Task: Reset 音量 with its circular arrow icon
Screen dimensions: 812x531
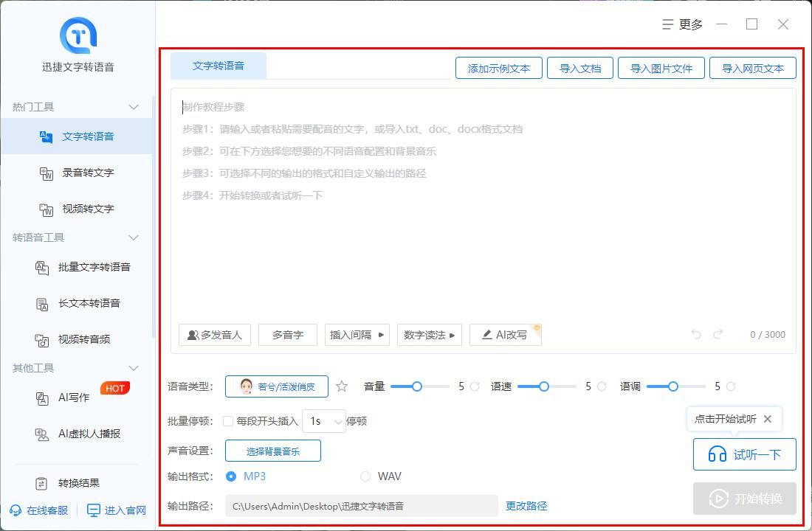Action: click(x=475, y=386)
